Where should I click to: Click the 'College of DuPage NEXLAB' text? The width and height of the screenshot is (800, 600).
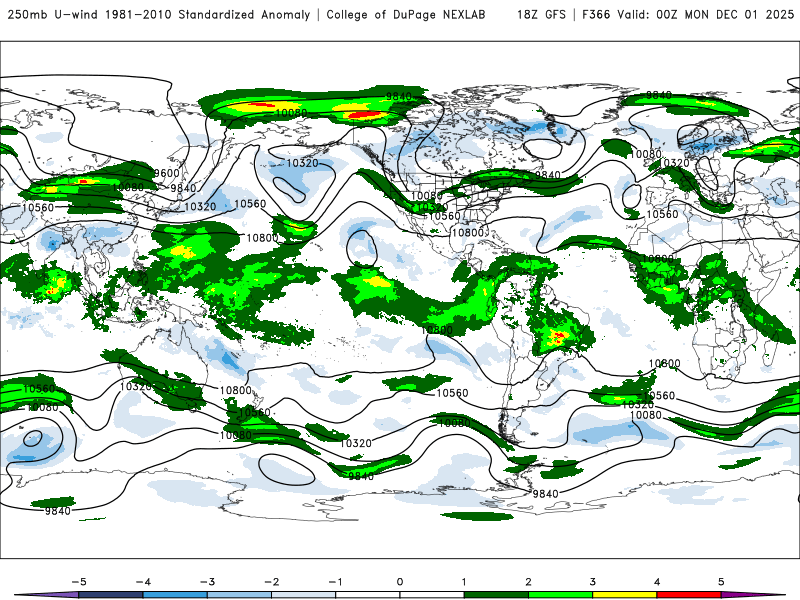point(406,14)
